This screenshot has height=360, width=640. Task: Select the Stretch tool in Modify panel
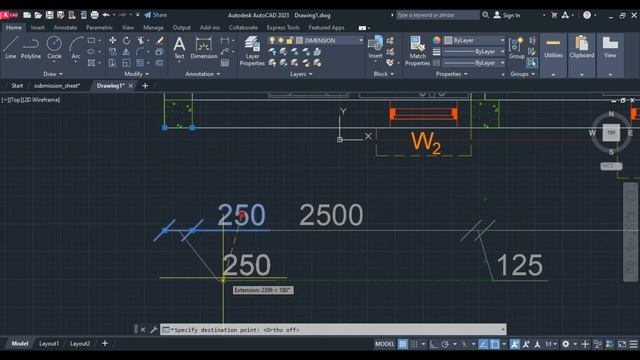click(112, 63)
